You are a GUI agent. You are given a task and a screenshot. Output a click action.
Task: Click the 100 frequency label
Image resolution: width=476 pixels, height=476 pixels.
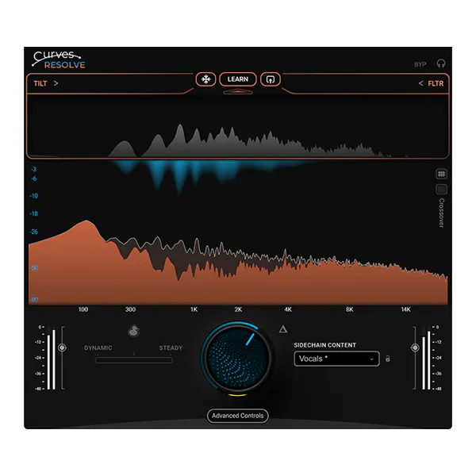point(83,309)
